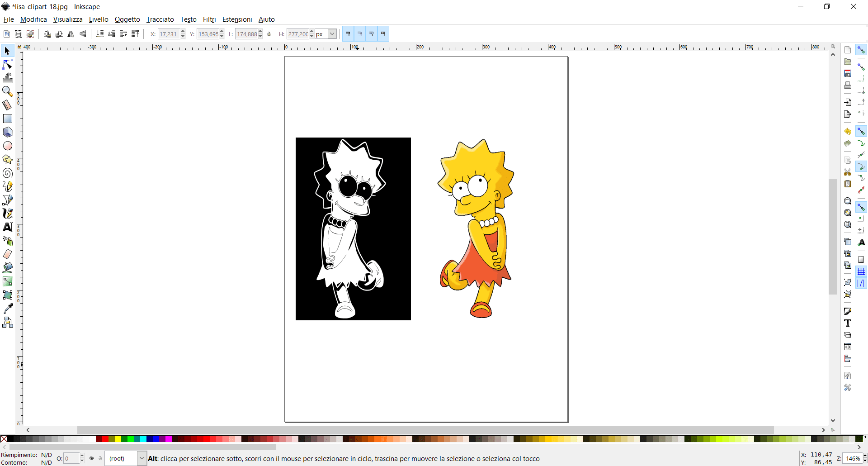Select the Selector arrow tool

(7, 51)
